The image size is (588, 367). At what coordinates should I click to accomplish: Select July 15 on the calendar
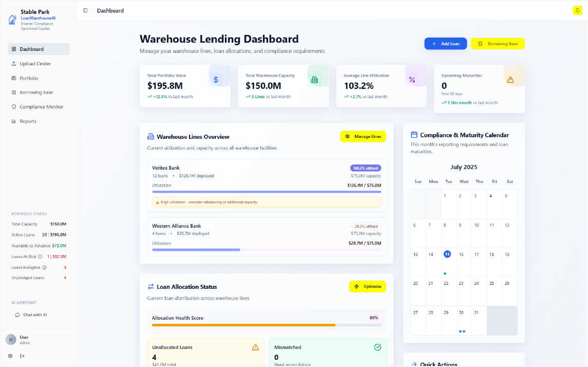click(x=447, y=254)
